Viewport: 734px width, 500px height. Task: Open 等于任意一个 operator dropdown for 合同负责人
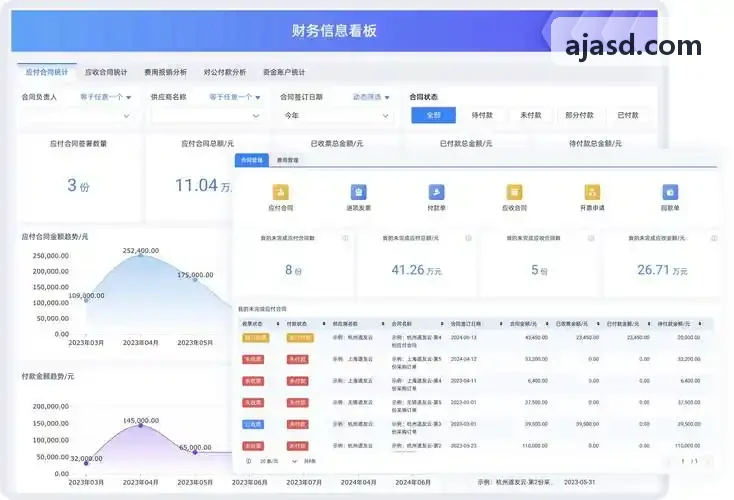coord(105,97)
